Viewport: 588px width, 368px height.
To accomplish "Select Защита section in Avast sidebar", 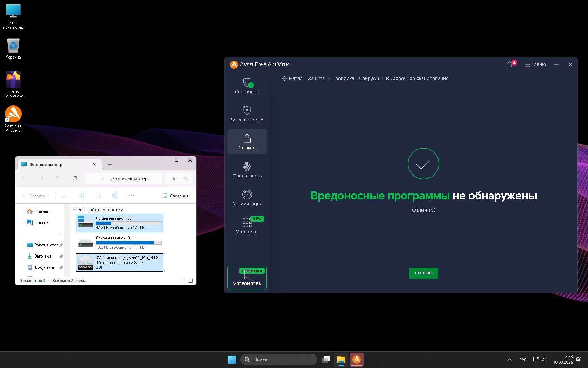I will pos(247,142).
